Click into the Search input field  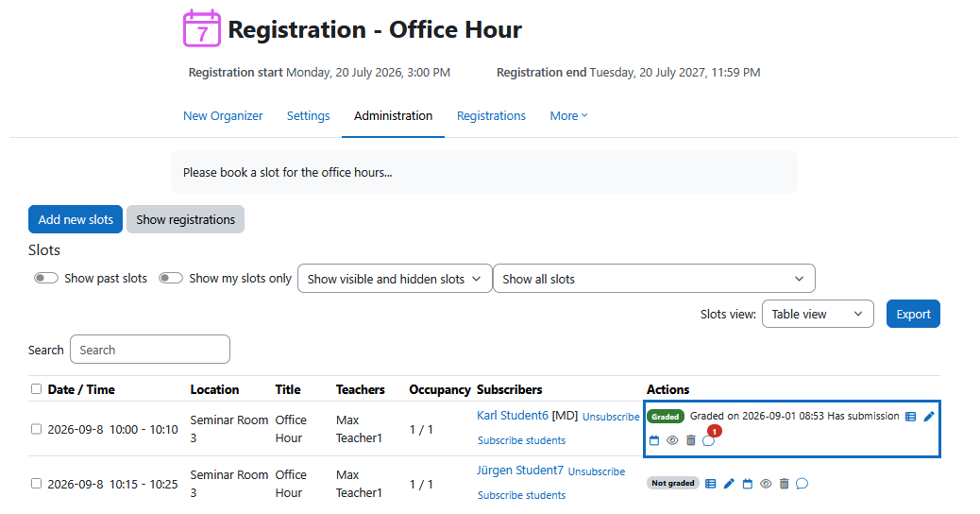point(150,349)
